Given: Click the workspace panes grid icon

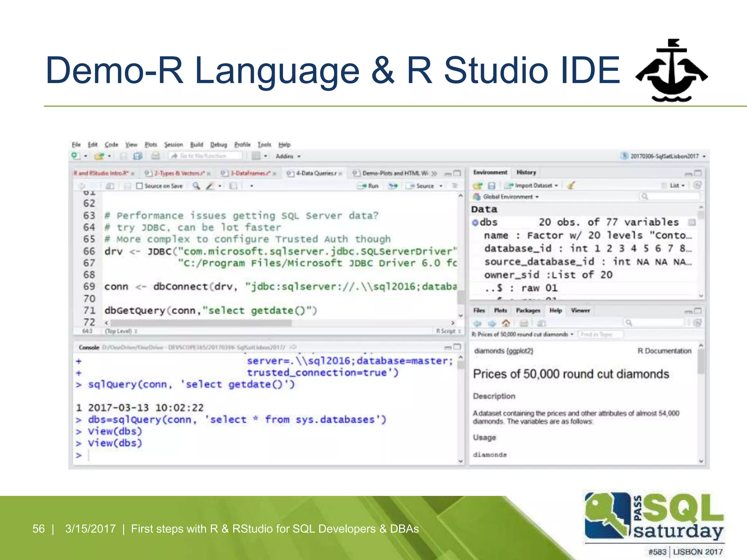Looking at the screenshot, I should tap(256, 156).
